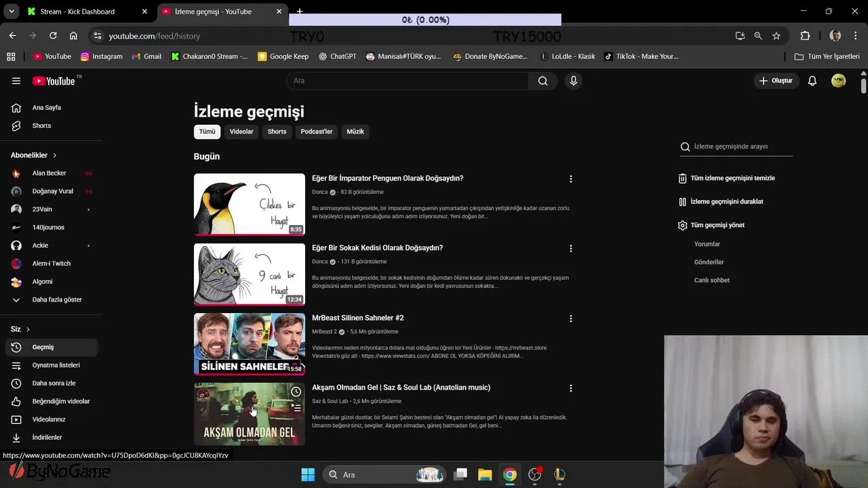The height and width of the screenshot is (488, 868).
Task: Open Algomi channel subscription
Action: click(x=51, y=281)
